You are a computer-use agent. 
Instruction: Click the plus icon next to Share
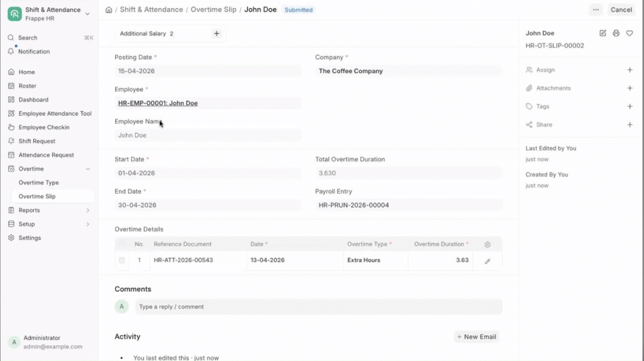(630, 125)
